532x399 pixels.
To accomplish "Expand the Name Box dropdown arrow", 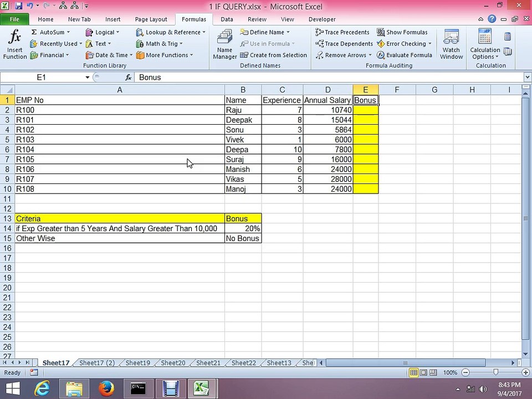I will [x=87, y=78].
